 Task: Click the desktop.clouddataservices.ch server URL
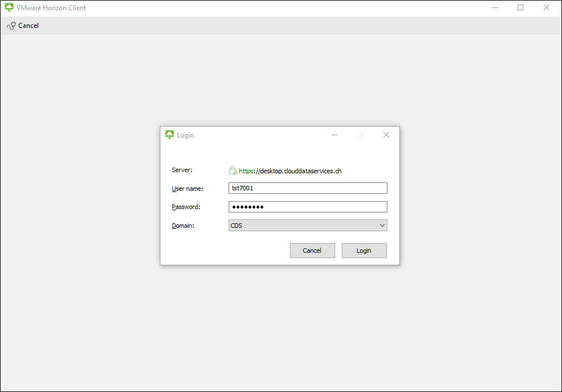click(290, 170)
